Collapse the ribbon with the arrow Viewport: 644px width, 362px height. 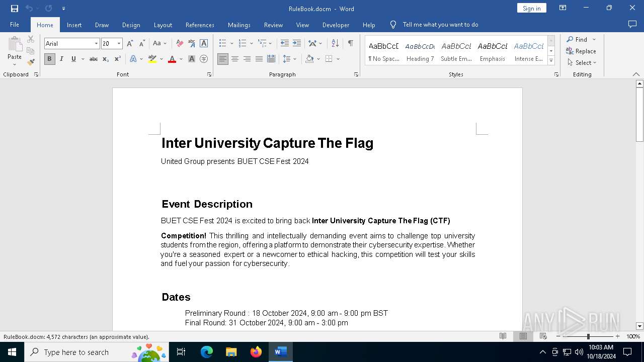[x=636, y=74]
